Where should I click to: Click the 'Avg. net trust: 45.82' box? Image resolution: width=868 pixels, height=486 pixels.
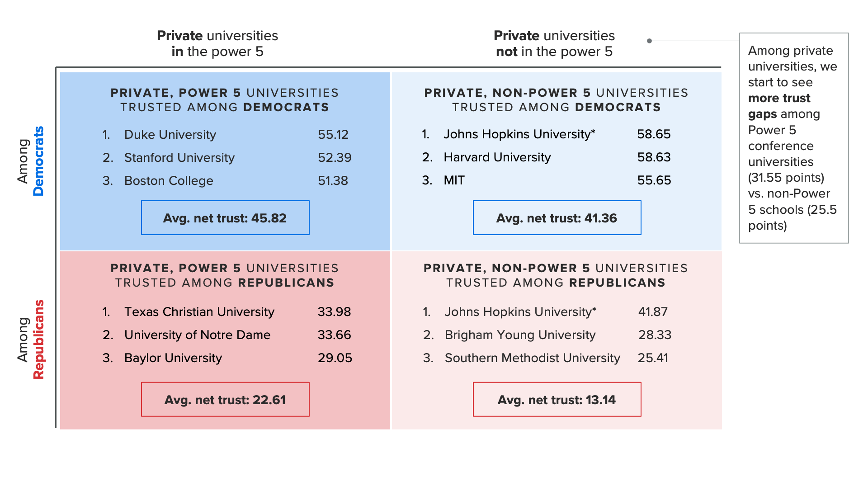(x=225, y=218)
